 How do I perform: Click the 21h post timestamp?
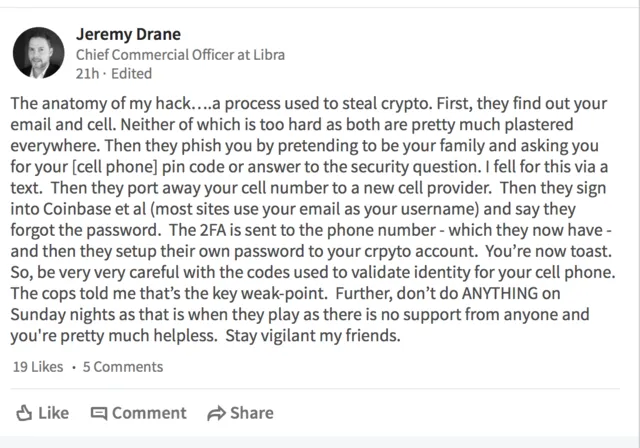(x=87, y=74)
